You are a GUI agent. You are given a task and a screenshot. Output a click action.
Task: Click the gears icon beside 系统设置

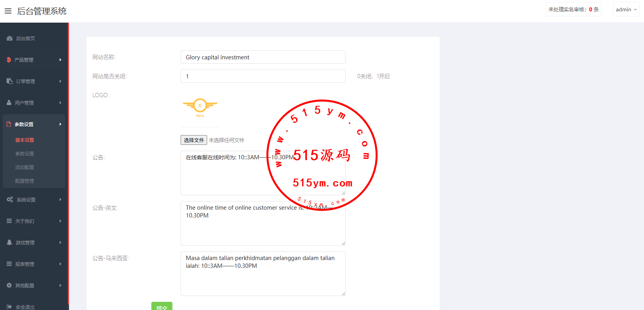10,200
